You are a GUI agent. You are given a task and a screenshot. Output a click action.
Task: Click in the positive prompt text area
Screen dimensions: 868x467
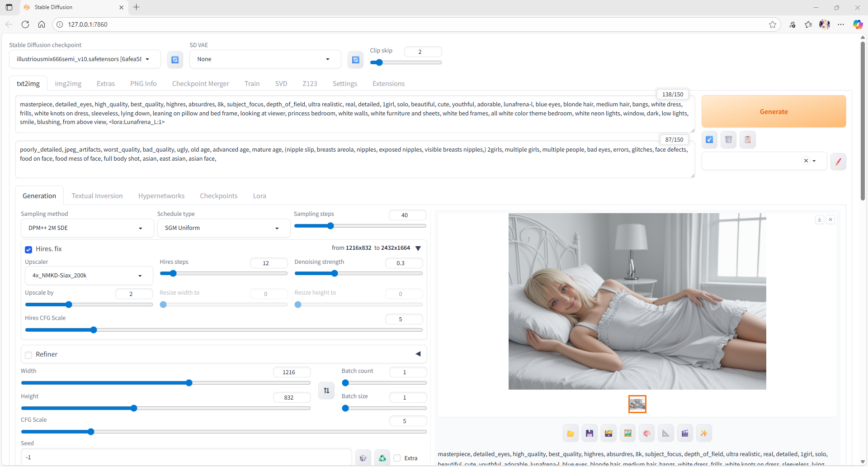355,114
